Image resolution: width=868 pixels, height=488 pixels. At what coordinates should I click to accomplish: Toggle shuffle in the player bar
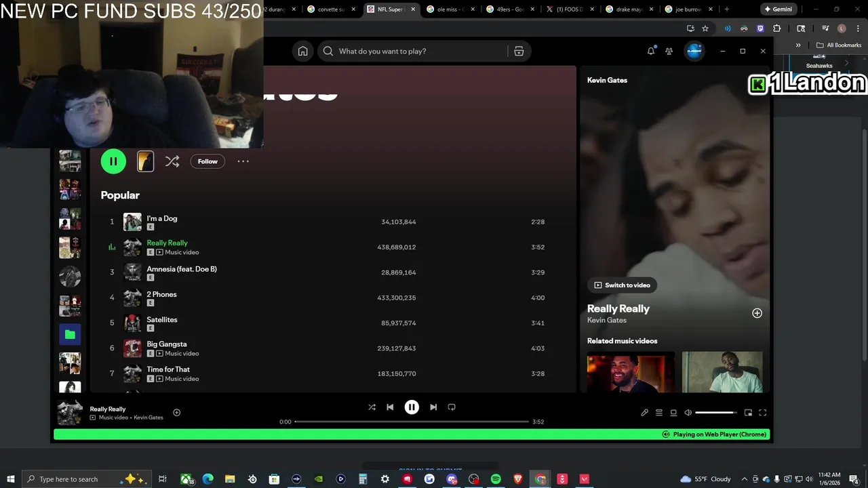(372, 407)
